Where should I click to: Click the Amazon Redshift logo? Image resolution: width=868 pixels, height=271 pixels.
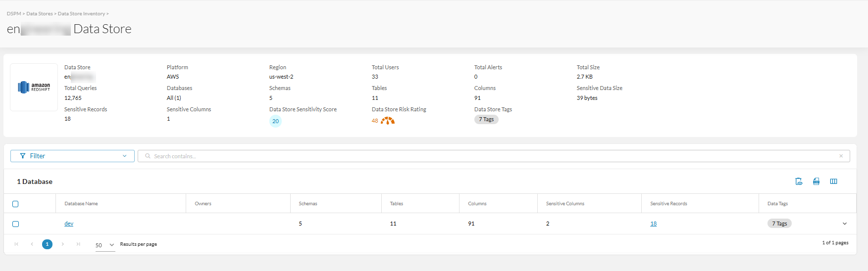[x=34, y=87]
